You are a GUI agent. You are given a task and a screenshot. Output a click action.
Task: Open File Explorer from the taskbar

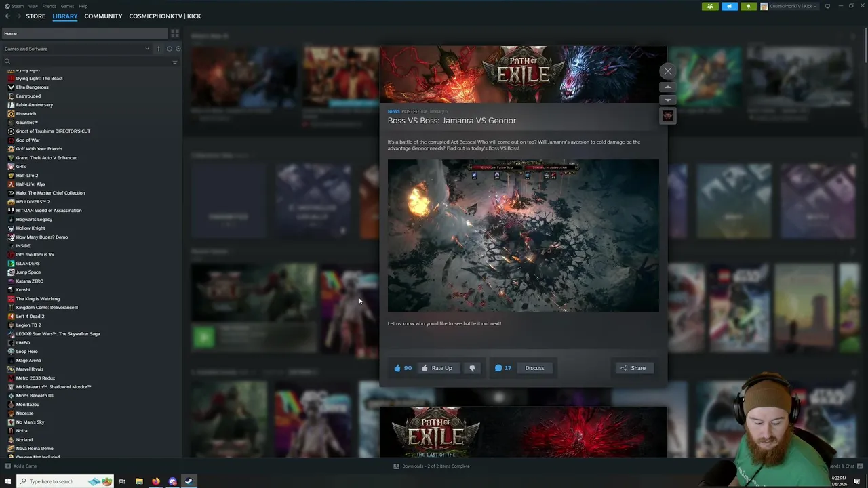coord(139,481)
